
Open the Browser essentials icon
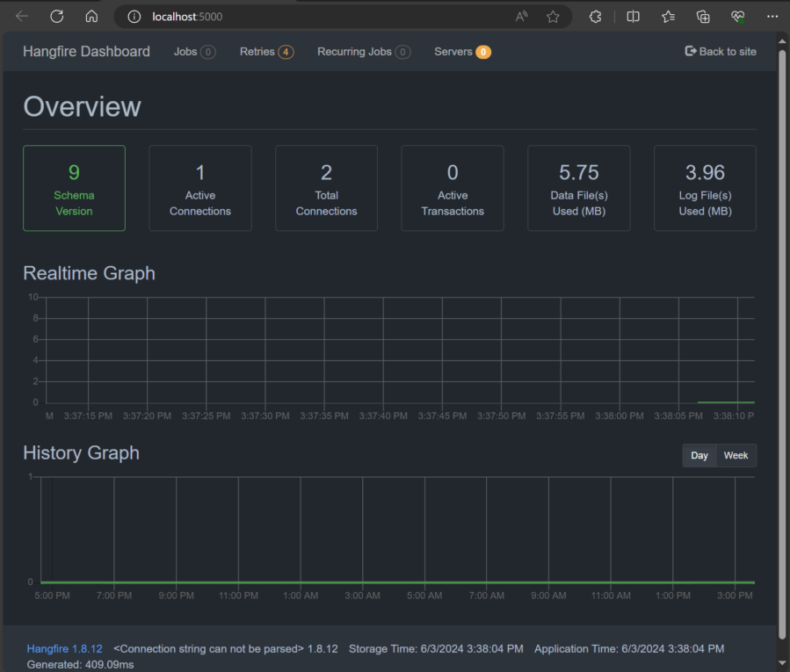coord(736,15)
